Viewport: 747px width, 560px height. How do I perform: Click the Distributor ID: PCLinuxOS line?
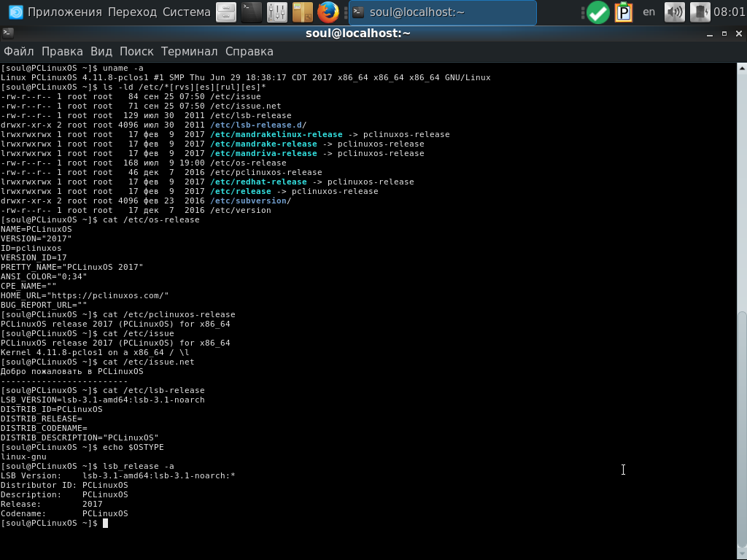point(64,485)
